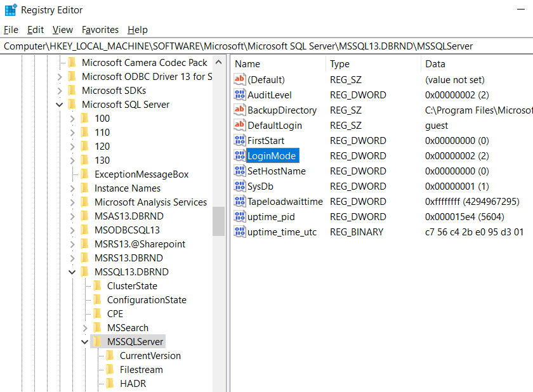The height and width of the screenshot is (392, 533).
Task: Click the string icon beside (Default) value
Action: [x=240, y=79]
